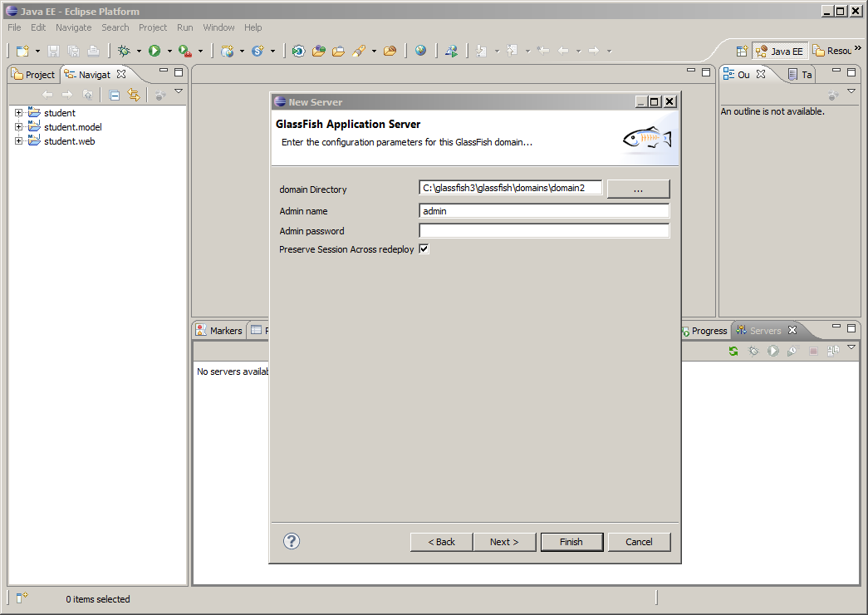This screenshot has height=615, width=868.
Task: Minimize the Navigator view panel
Action: pos(164,71)
